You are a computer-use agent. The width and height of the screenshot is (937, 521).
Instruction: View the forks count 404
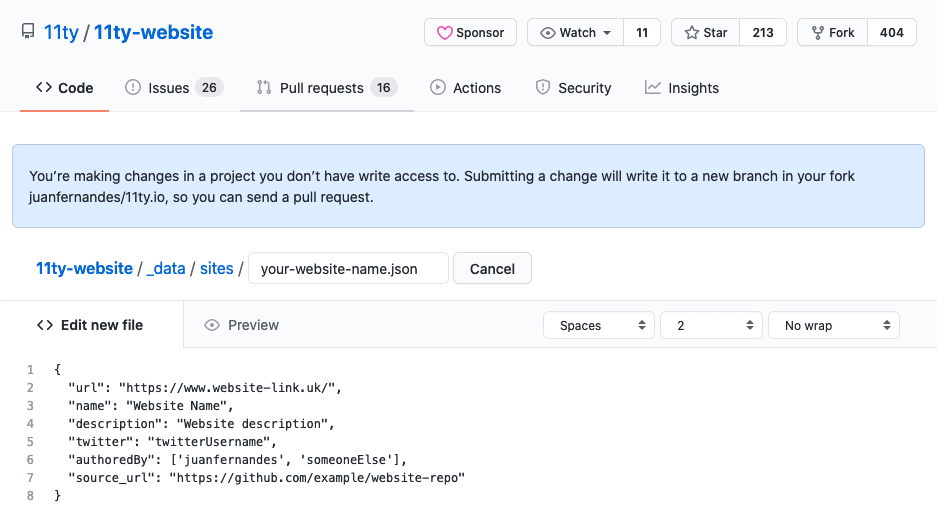point(892,32)
